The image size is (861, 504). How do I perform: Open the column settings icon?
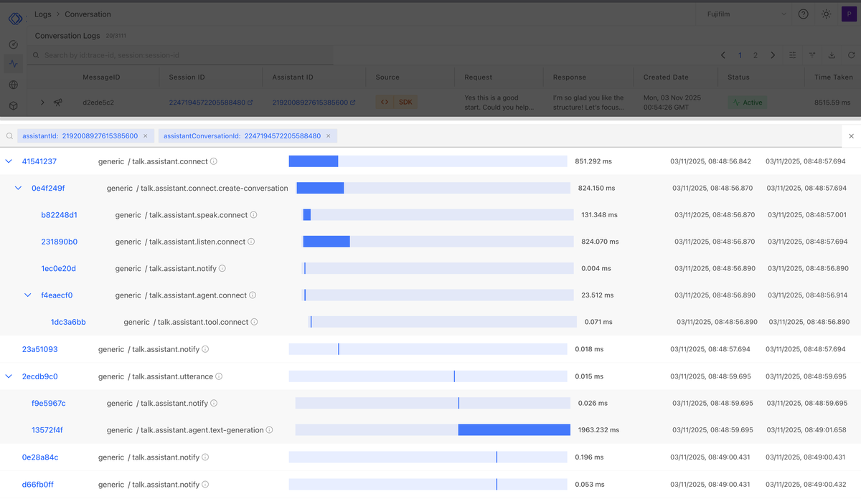click(x=793, y=54)
